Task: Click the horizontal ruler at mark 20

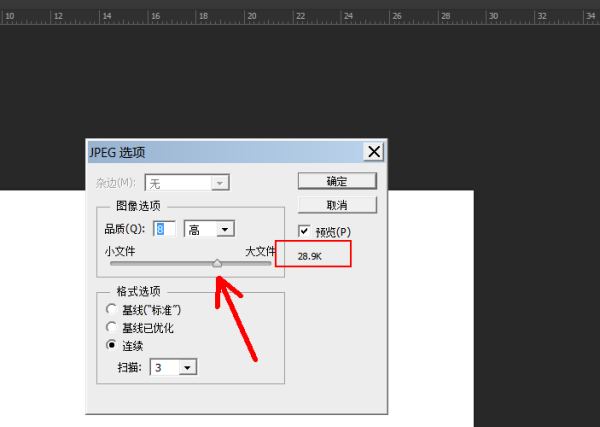Action: [x=251, y=16]
